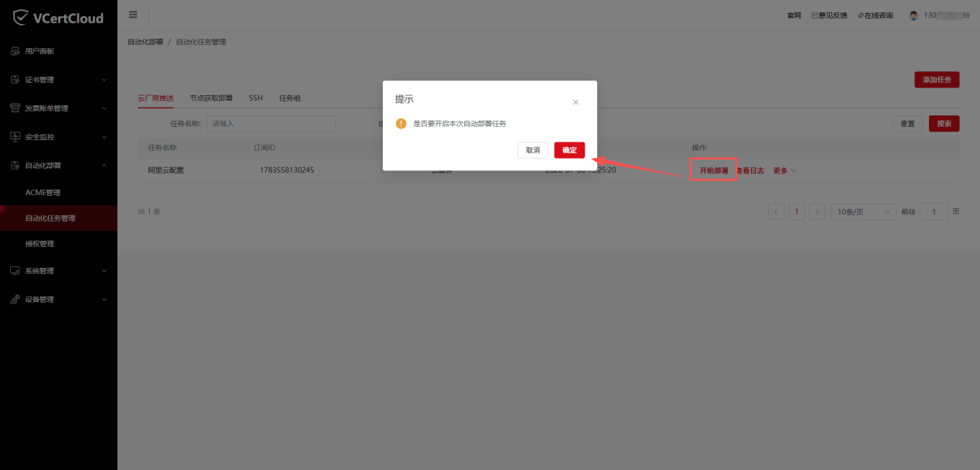The width and height of the screenshot is (980, 470).
Task: Open 授权管理 in the sidebar
Action: click(40, 244)
